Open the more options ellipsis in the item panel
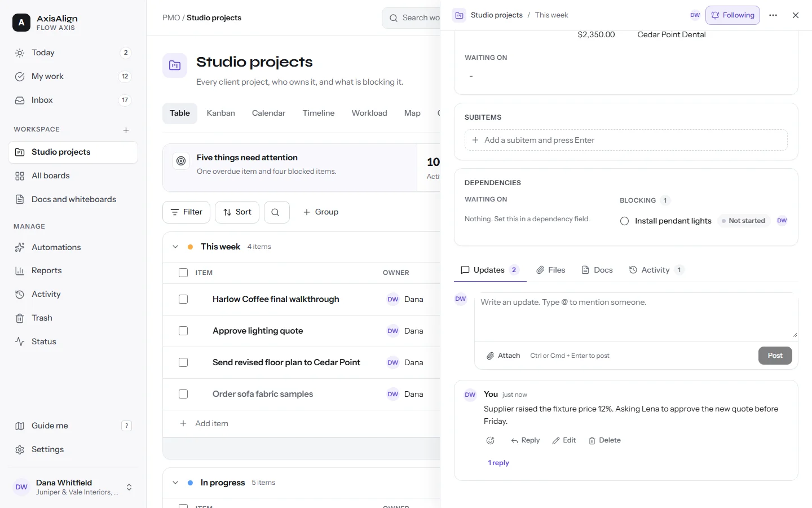Image resolution: width=812 pixels, height=508 pixels. tap(773, 15)
